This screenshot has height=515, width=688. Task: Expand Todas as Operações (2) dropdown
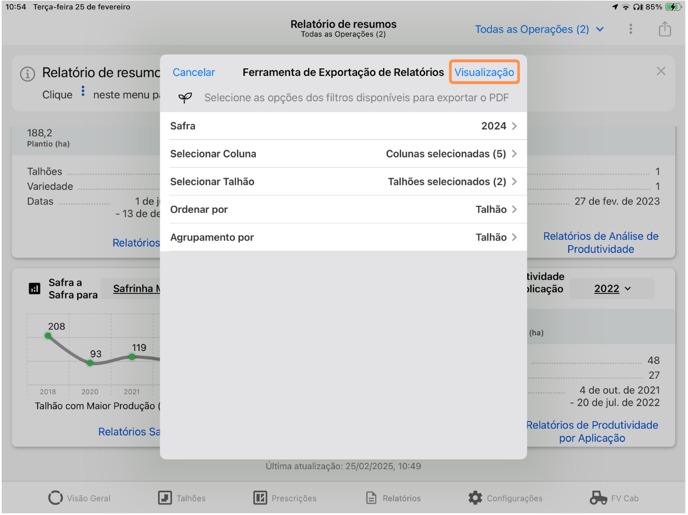pos(539,30)
